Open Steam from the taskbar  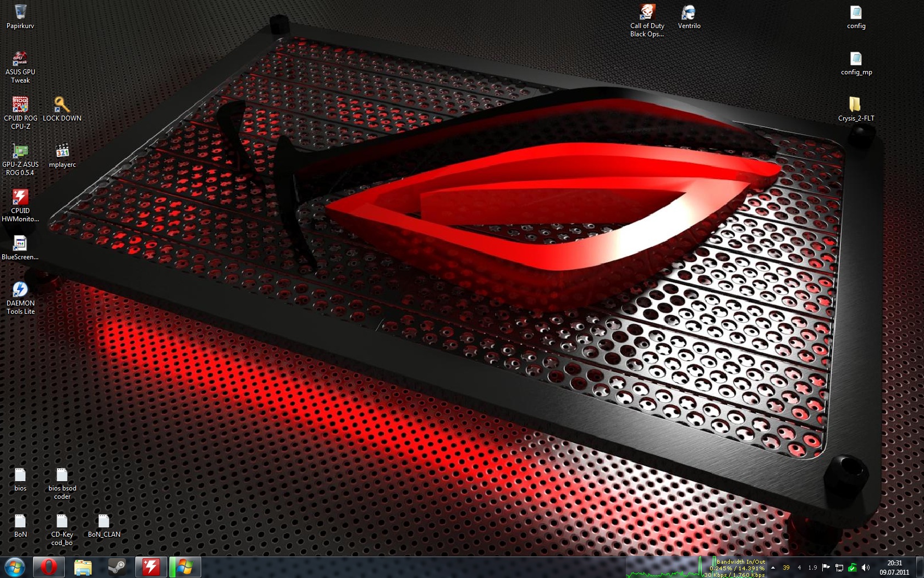tap(117, 567)
